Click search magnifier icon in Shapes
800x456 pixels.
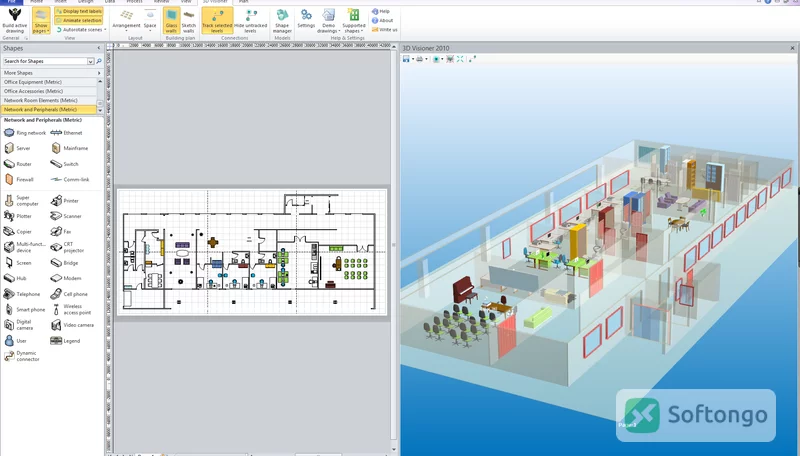pyautogui.click(x=99, y=61)
